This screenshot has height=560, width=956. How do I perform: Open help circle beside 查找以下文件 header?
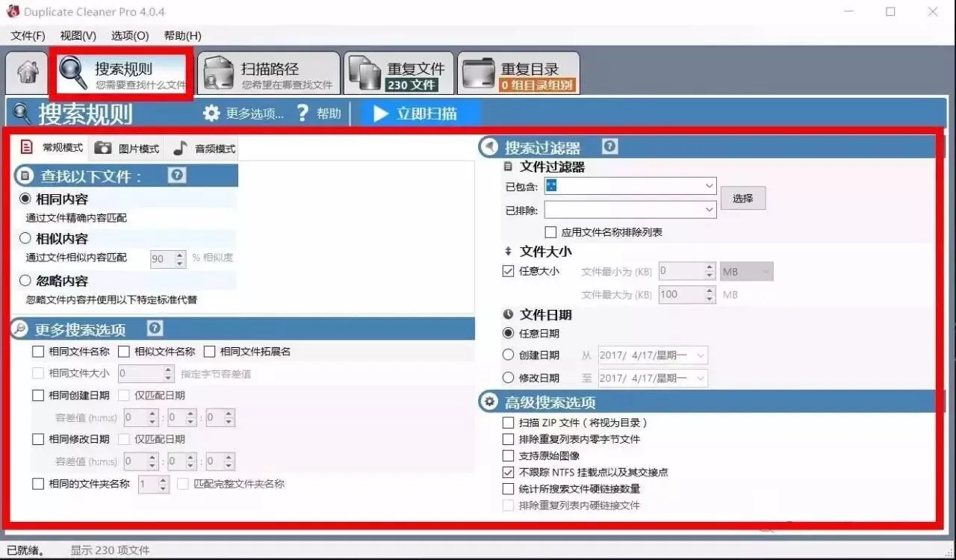pos(176,175)
